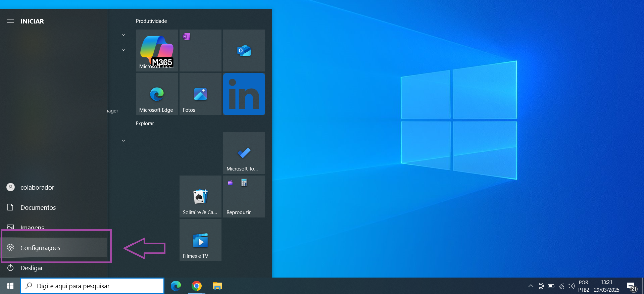Open File Explorer from the taskbar

pos(217,286)
